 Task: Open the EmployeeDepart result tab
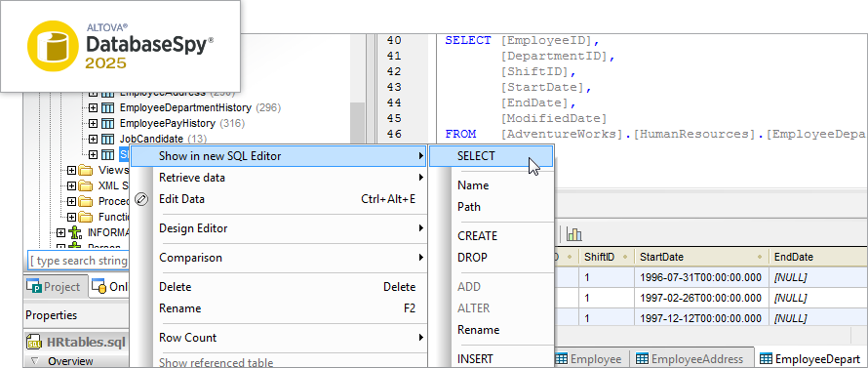click(810, 358)
